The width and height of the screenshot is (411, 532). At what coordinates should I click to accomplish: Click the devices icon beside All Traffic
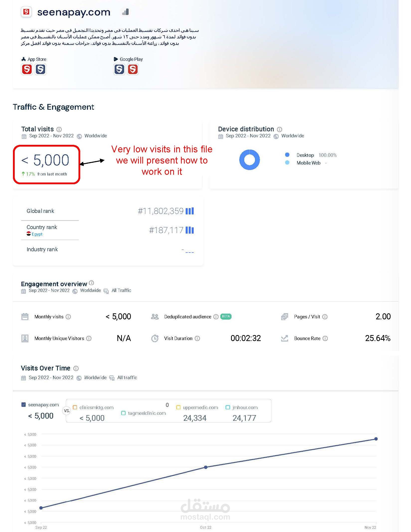pos(106,291)
